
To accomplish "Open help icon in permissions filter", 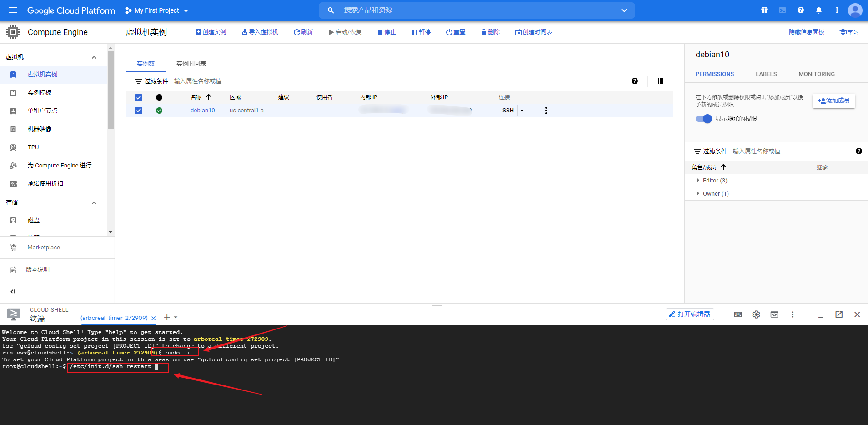I will tap(859, 151).
